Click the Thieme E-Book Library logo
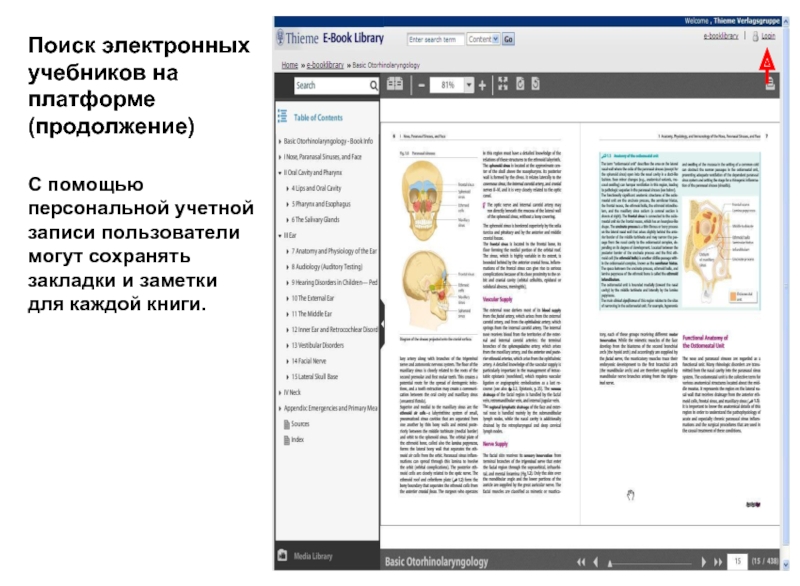The height and width of the screenshot is (586, 800). pyautogui.click(x=330, y=38)
